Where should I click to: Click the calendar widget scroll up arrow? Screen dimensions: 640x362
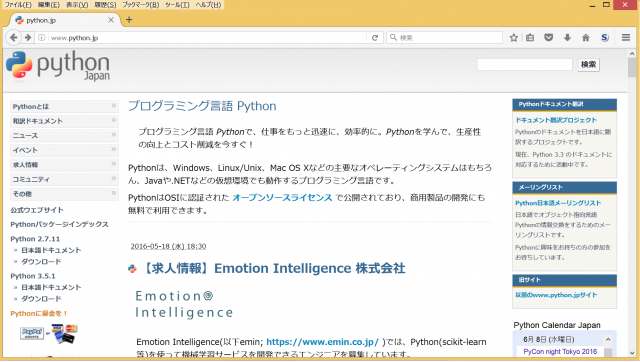point(608,340)
